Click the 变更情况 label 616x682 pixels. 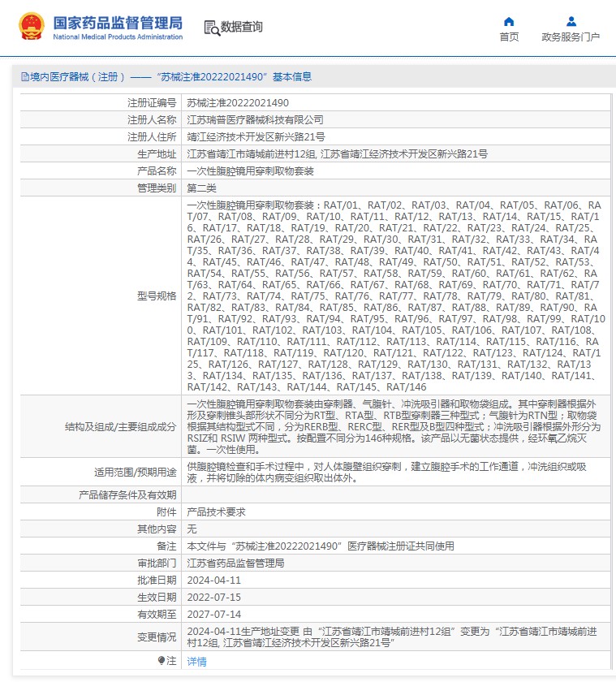click(157, 637)
